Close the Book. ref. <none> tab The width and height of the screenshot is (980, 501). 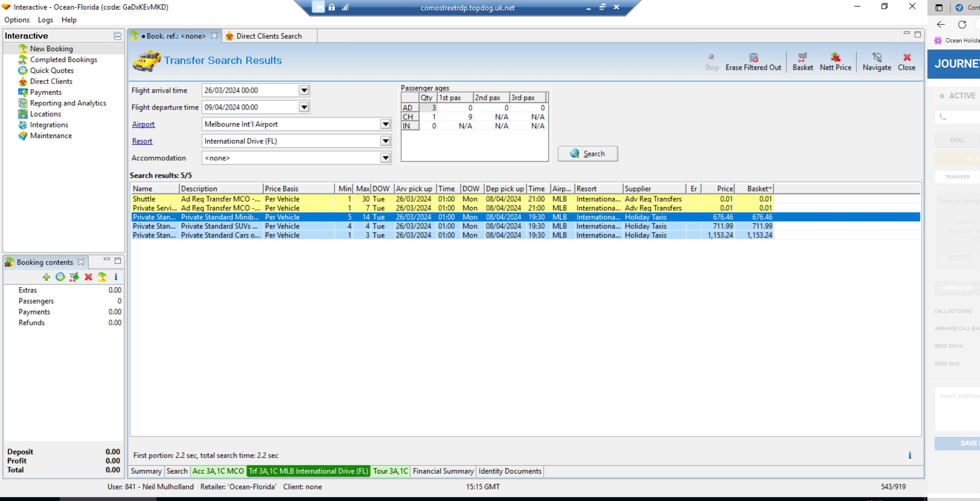pos(214,36)
